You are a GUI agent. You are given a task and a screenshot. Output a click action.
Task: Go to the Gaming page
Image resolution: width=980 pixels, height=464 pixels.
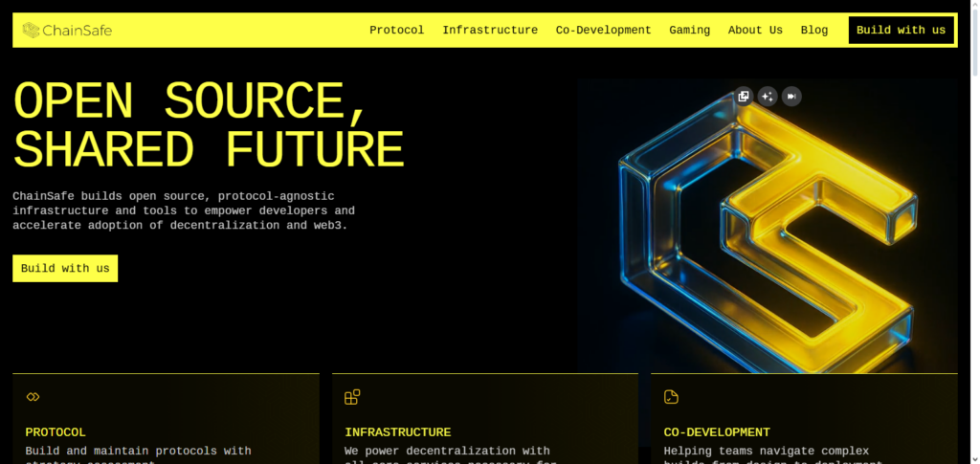pyautogui.click(x=689, y=31)
